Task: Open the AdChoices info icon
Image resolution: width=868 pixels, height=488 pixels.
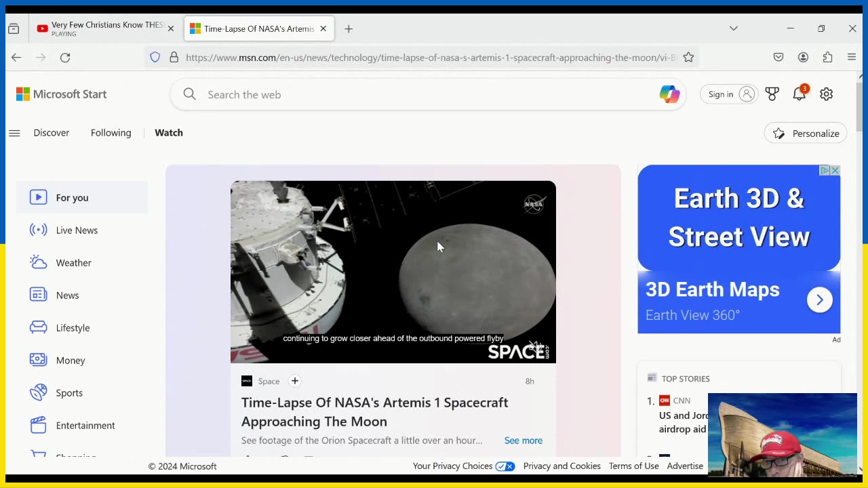Action: [825, 170]
